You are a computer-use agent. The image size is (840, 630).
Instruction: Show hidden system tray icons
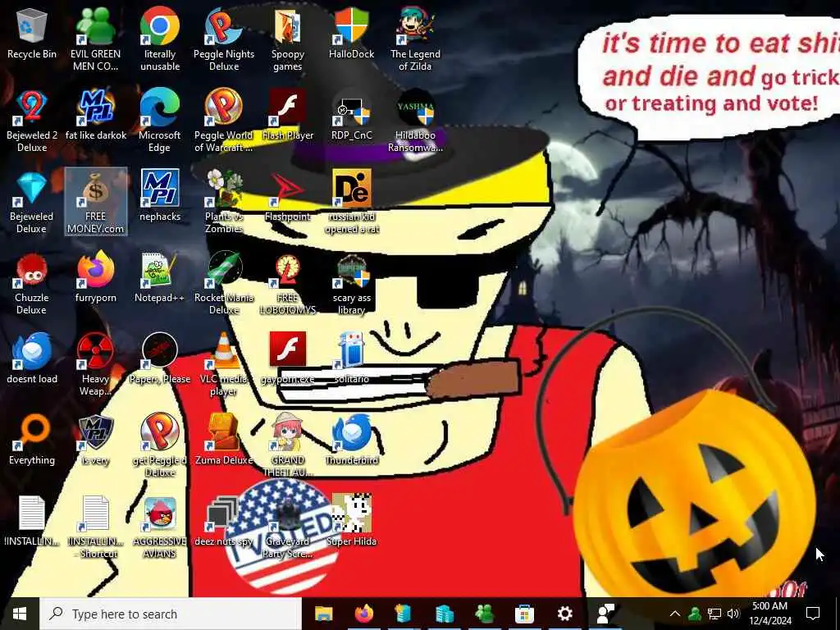675,614
